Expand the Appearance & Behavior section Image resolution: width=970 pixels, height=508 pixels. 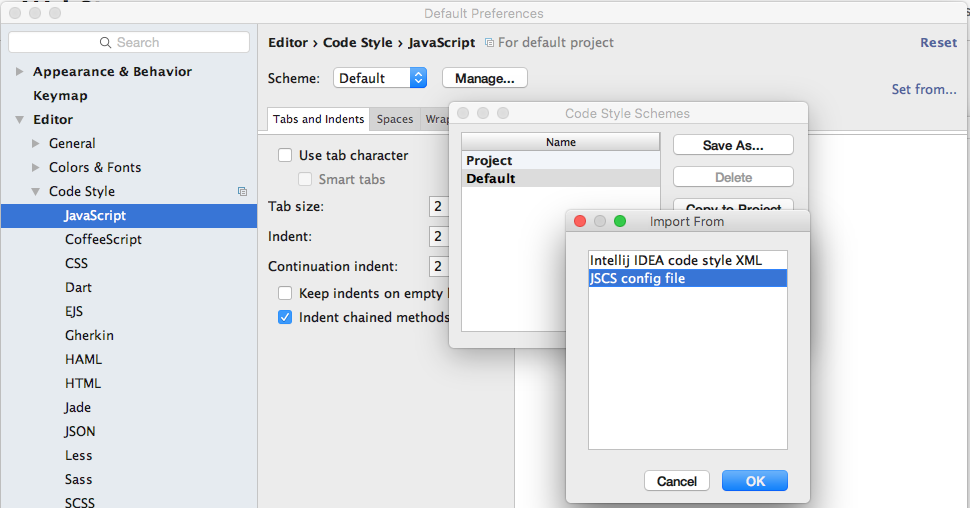coord(20,72)
